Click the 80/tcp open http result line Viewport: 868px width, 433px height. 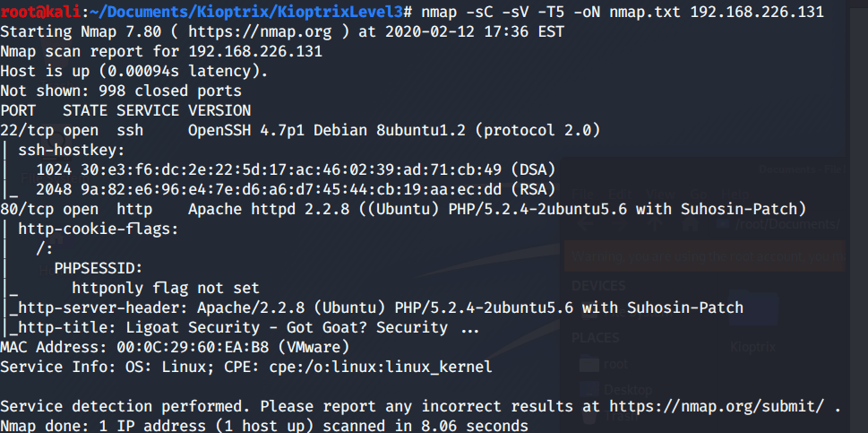[x=403, y=209]
